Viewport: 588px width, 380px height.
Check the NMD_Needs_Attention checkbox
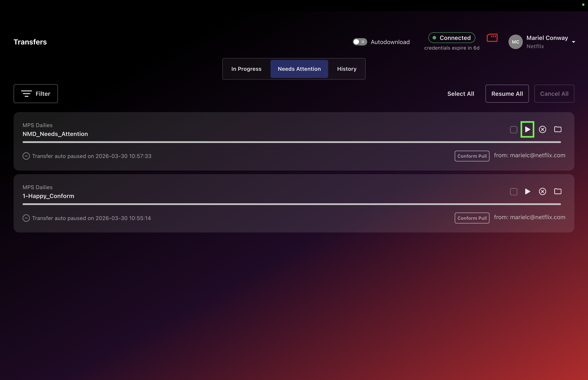click(513, 130)
